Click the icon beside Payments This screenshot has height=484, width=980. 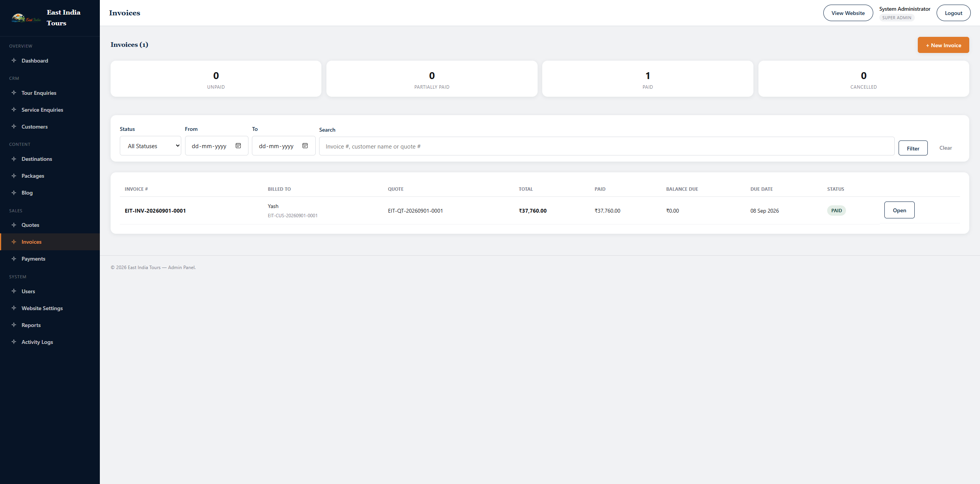[x=14, y=258]
